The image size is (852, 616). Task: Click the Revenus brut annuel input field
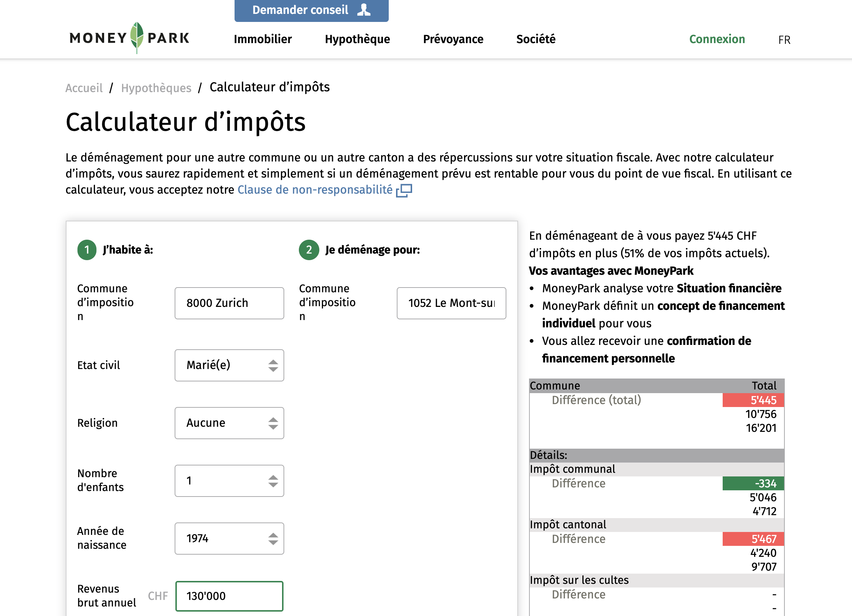pyautogui.click(x=229, y=596)
